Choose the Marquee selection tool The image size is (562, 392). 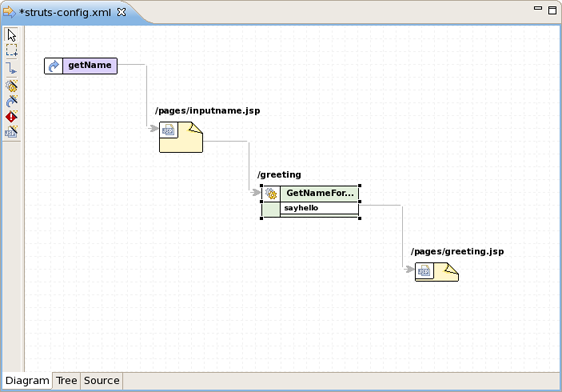[x=11, y=51]
